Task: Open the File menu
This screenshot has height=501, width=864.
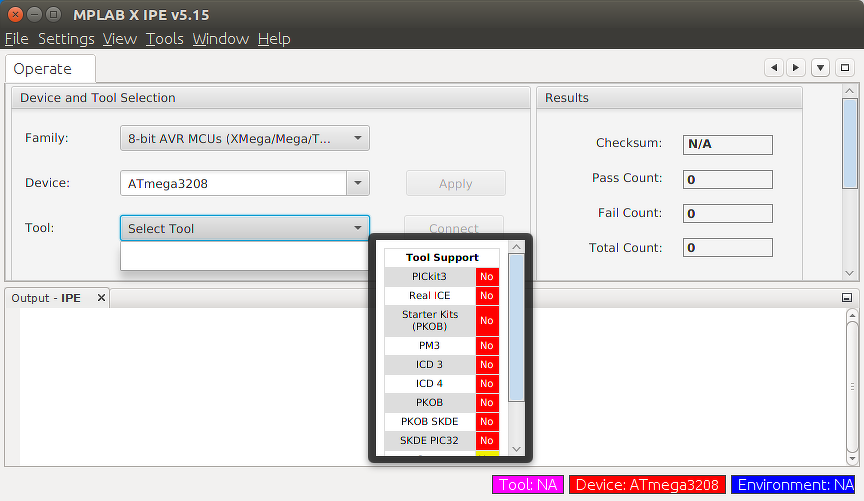Action: coord(17,39)
